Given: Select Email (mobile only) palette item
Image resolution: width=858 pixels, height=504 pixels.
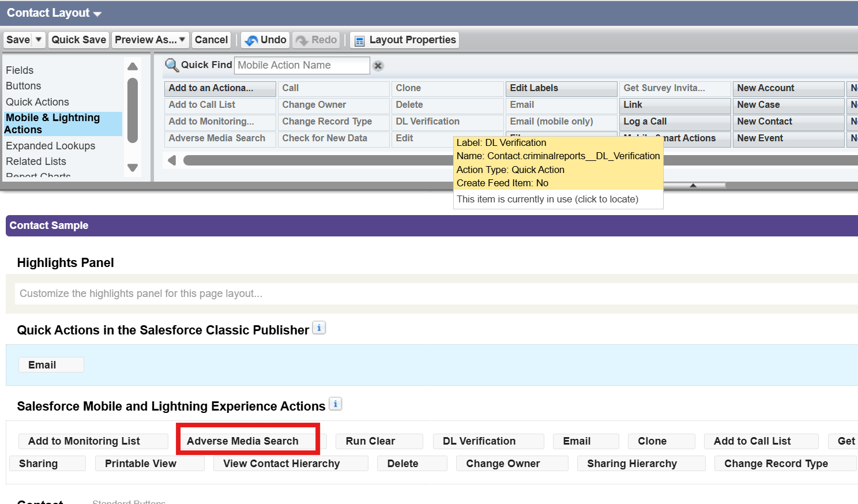Looking at the screenshot, I should point(562,122).
